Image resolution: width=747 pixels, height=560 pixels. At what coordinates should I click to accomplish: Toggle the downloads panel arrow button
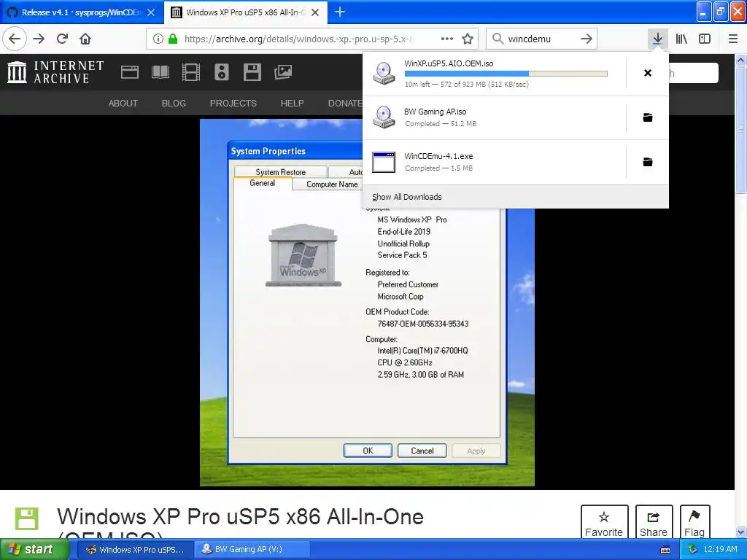coord(657,39)
